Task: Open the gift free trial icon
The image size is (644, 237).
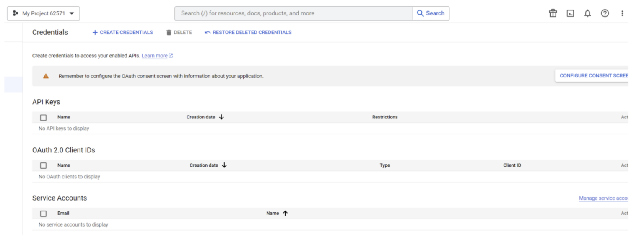Action: pos(553,13)
